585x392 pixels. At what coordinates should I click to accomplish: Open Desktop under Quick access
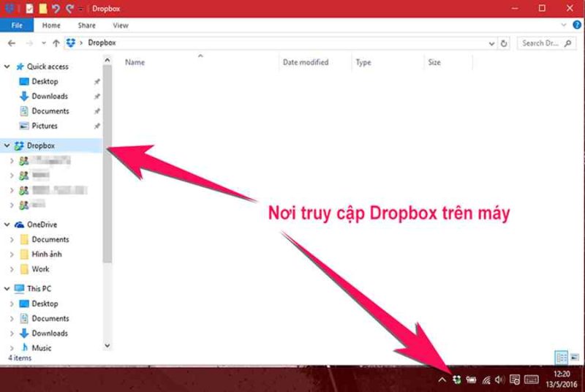[x=45, y=81]
